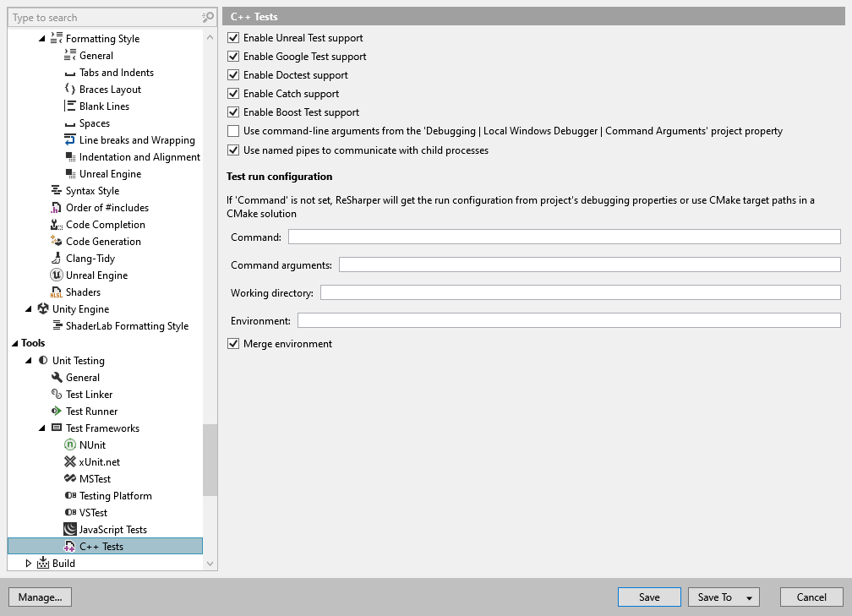
Task: Click the MSTest framework icon
Action: coord(70,478)
